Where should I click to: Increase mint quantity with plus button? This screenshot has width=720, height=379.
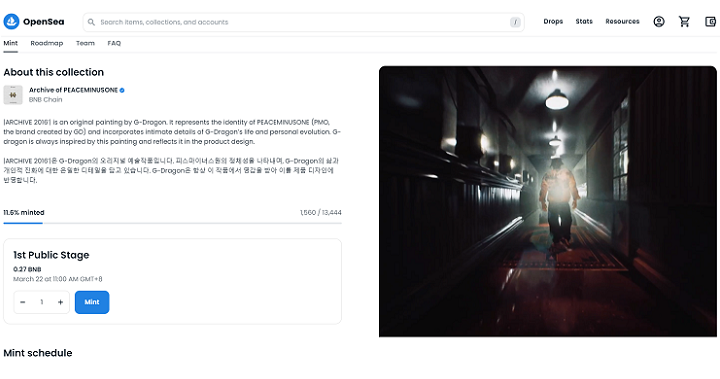coord(60,302)
